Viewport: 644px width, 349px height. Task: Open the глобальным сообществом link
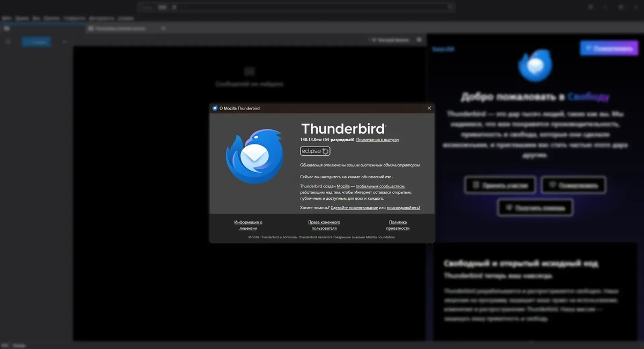click(380, 186)
